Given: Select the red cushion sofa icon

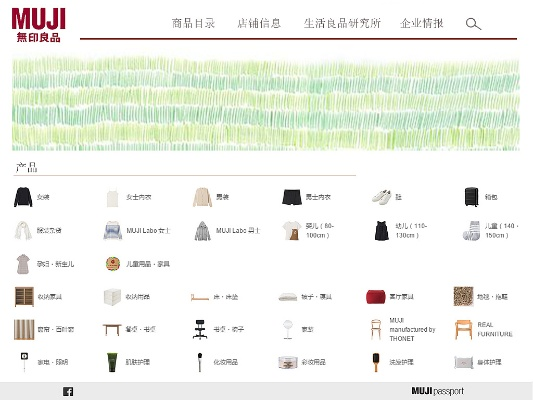Looking at the screenshot, I should click(376, 297).
